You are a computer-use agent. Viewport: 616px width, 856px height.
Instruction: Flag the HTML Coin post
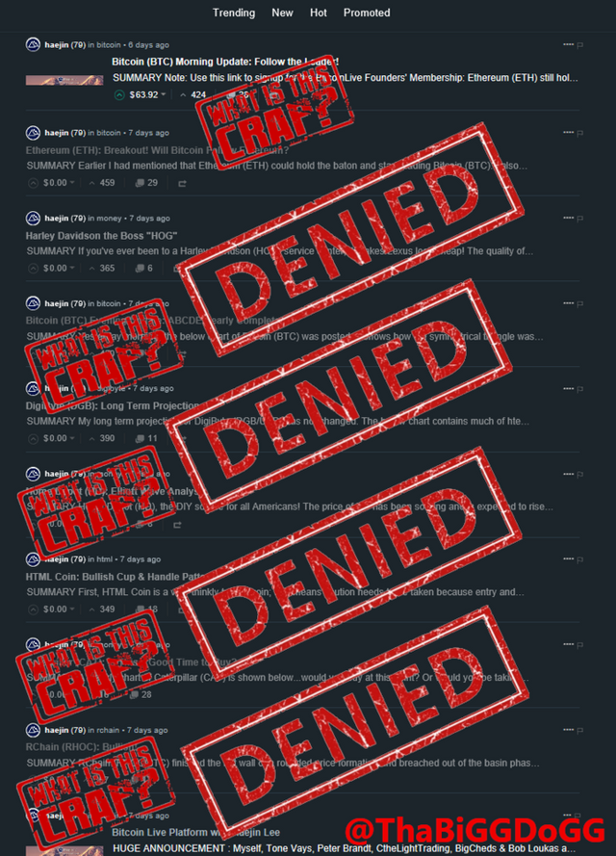pyautogui.click(x=580, y=559)
